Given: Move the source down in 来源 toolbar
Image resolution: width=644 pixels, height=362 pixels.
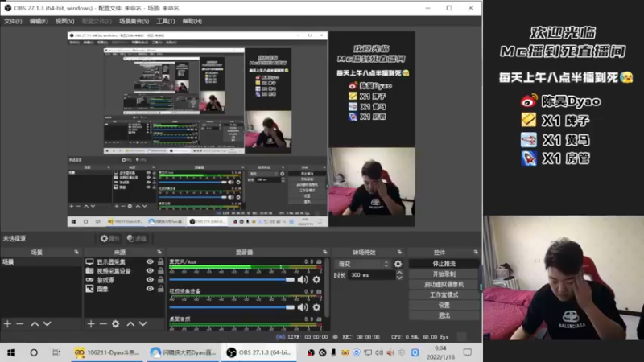Looking at the screenshot, I should point(143,324).
